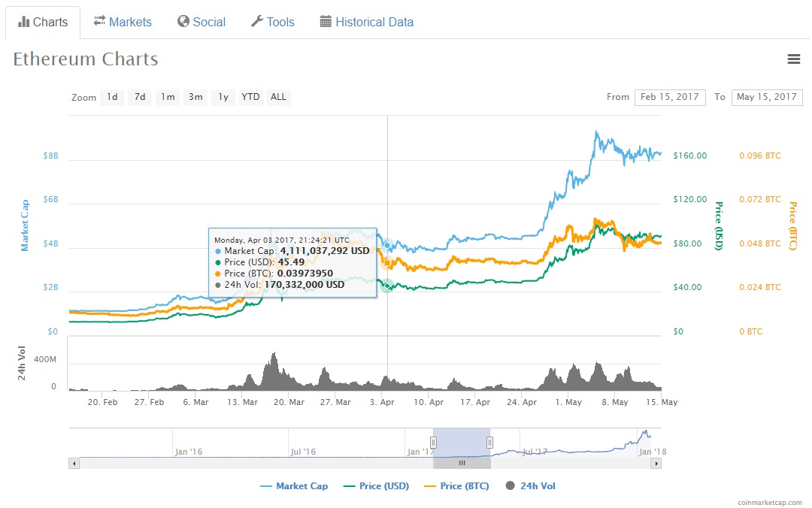Click the '400M' volume axis label
Screen dimensions: 812x508
point(45,359)
